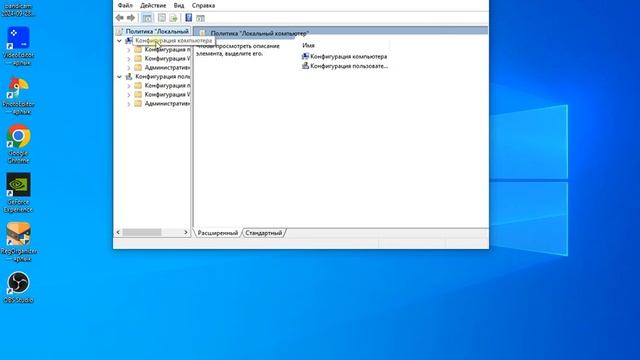
Task: Click the tree pane horizontal scrollbar thumb
Action: click(142, 232)
